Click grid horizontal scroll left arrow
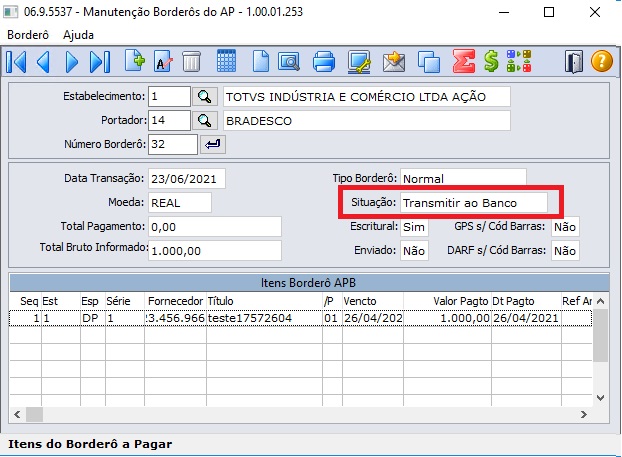The image size is (622, 457). [17, 414]
